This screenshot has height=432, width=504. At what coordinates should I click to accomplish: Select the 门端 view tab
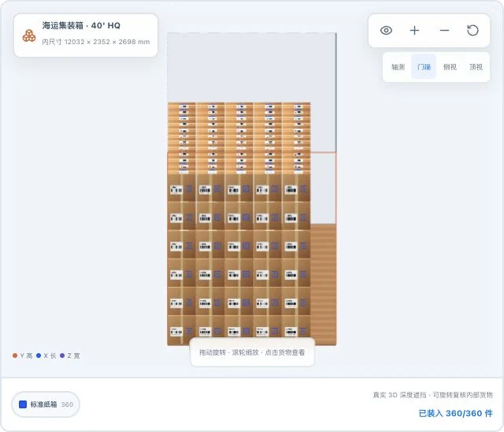pos(424,67)
